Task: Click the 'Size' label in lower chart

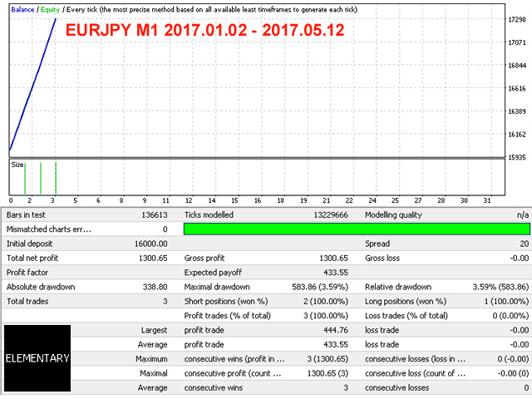Action: [x=17, y=165]
